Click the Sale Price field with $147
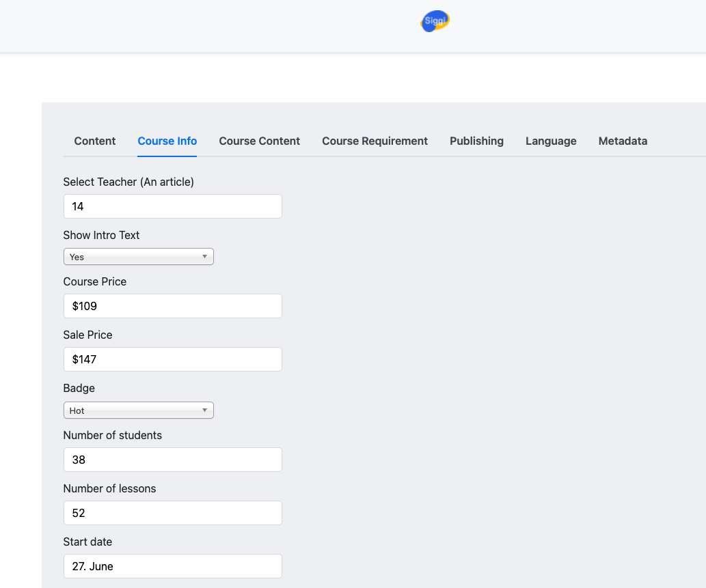 pos(172,359)
